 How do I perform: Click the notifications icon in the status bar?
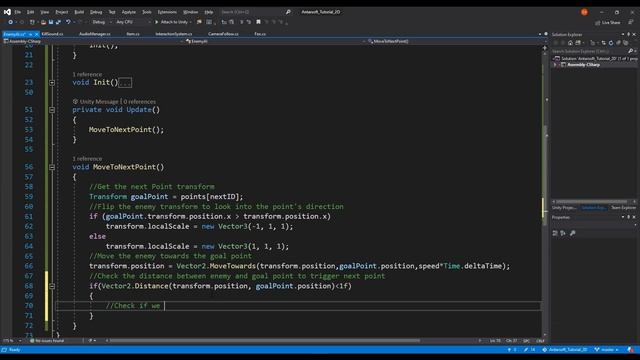[631, 350]
